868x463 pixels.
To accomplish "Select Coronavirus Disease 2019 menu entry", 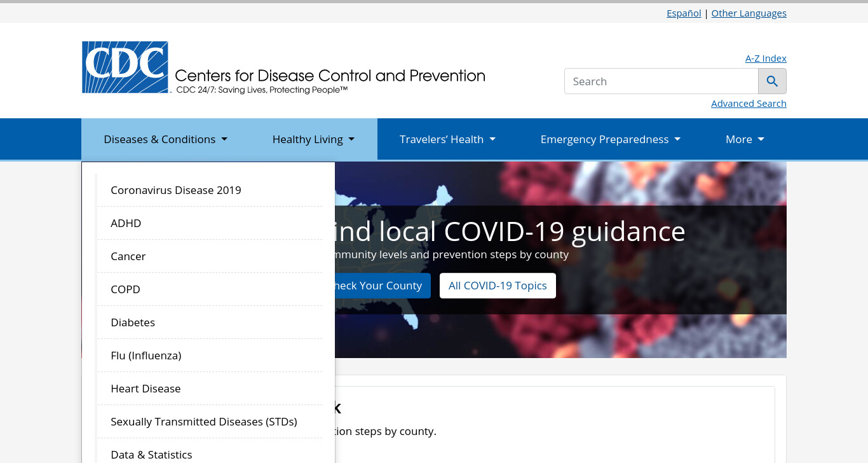I will [210, 190].
